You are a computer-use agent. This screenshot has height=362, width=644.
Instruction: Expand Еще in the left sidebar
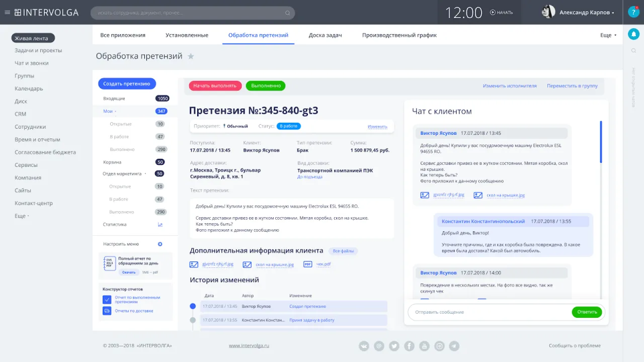point(22,216)
